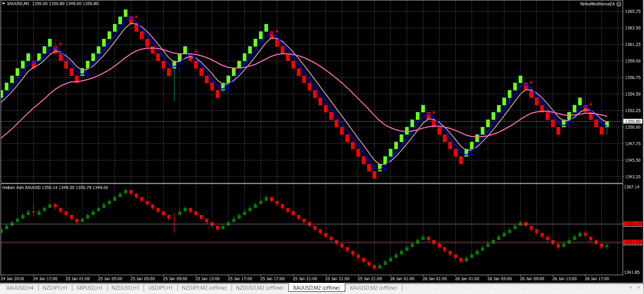Click the XAUUSD,M2 OHLC title text
The width and height of the screenshot is (644, 294).
53,4
